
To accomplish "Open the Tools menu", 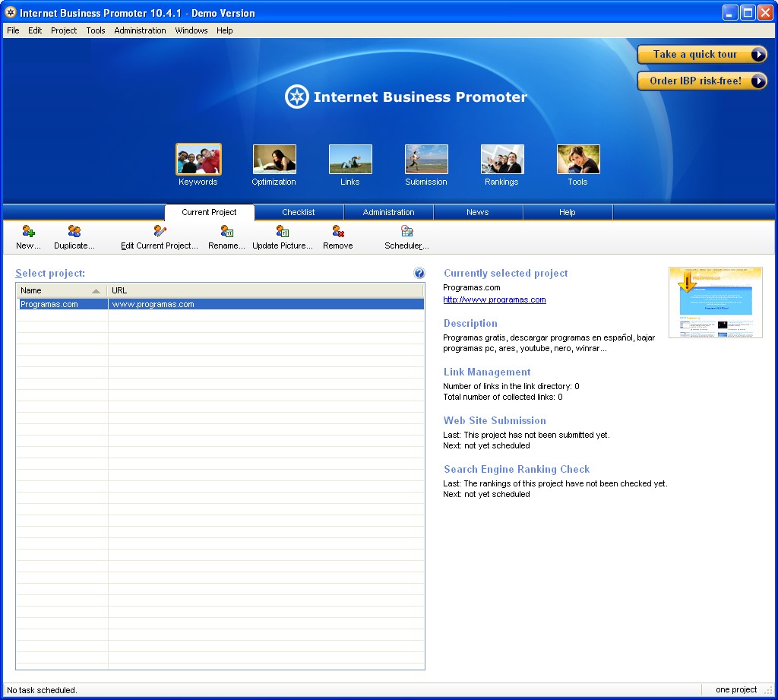I will 95,30.
